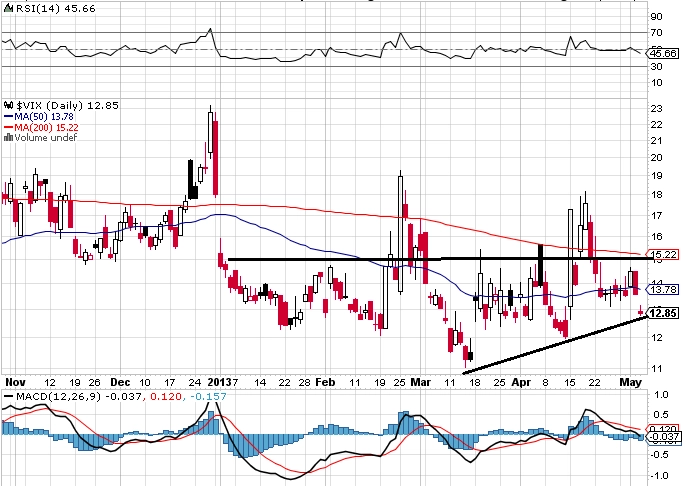Click the 10 level on the RSI axis
Screen dimensions: 685x486
pyautogui.click(x=657, y=83)
